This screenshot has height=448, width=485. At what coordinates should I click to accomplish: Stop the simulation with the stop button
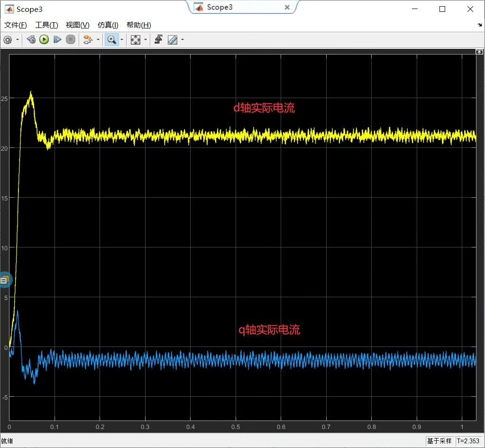coord(71,40)
